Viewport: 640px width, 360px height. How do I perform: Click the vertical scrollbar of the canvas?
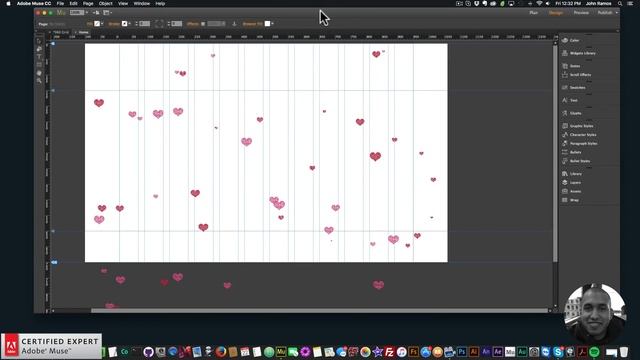point(555,153)
